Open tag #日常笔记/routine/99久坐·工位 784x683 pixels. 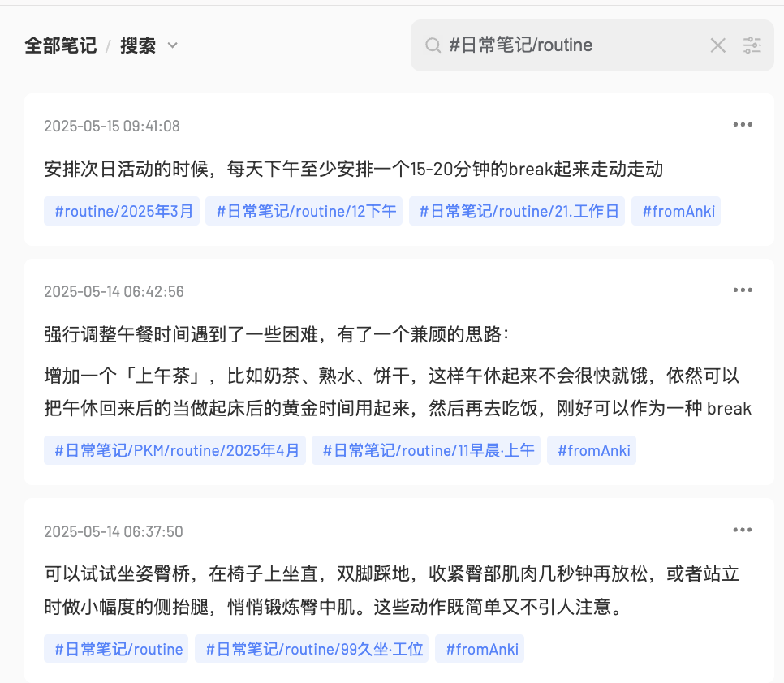pos(312,648)
